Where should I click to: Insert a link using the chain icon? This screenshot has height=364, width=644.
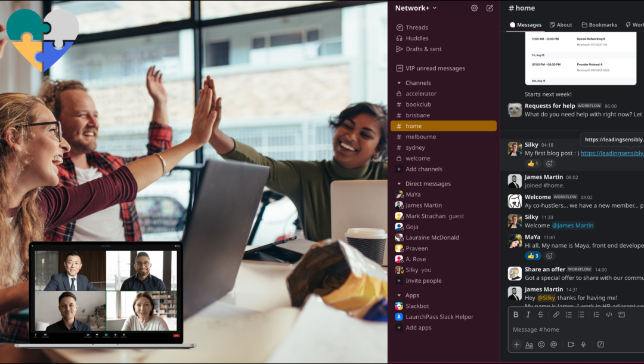[556, 314]
